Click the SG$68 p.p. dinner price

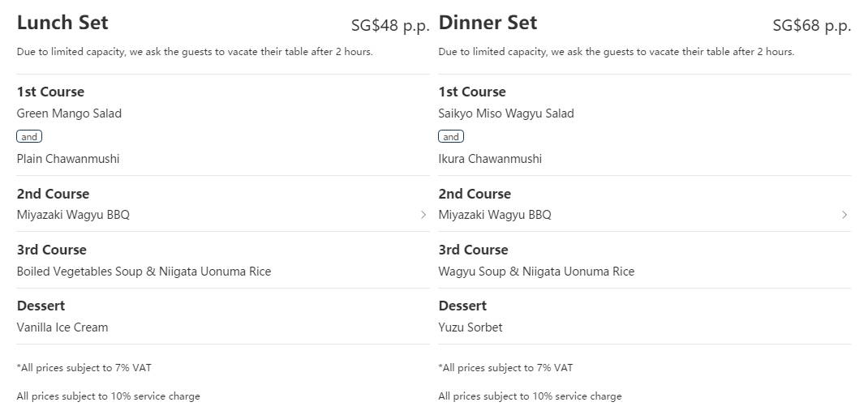[x=811, y=25]
